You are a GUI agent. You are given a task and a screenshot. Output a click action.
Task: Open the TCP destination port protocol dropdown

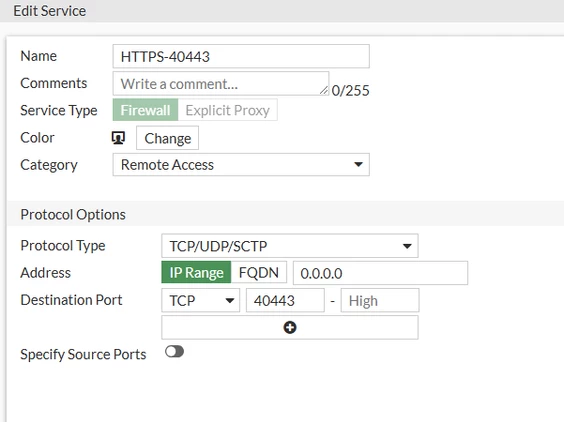pos(200,300)
